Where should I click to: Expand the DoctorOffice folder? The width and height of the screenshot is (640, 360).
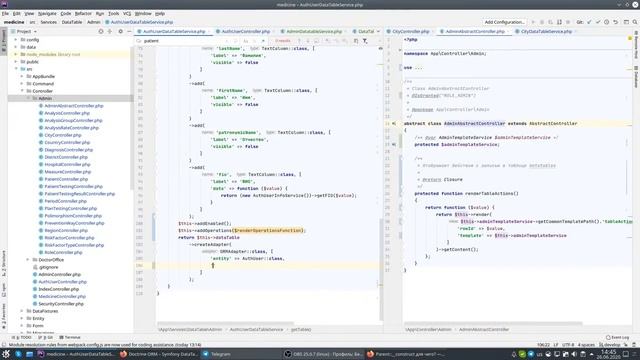click(x=28, y=260)
